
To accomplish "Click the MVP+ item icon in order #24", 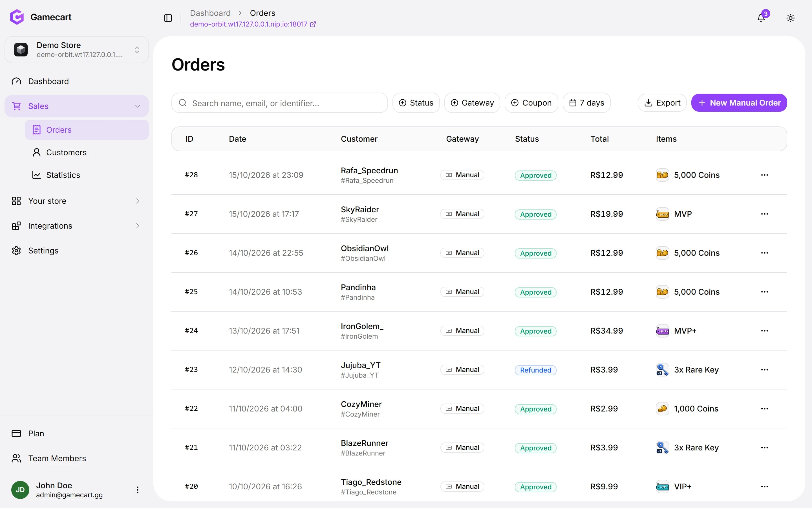I will pyautogui.click(x=662, y=331).
